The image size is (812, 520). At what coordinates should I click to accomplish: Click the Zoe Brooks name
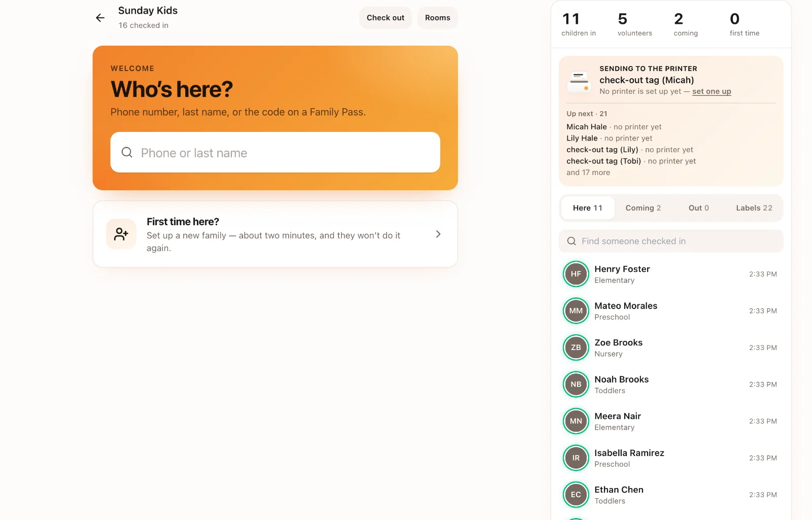(x=619, y=342)
